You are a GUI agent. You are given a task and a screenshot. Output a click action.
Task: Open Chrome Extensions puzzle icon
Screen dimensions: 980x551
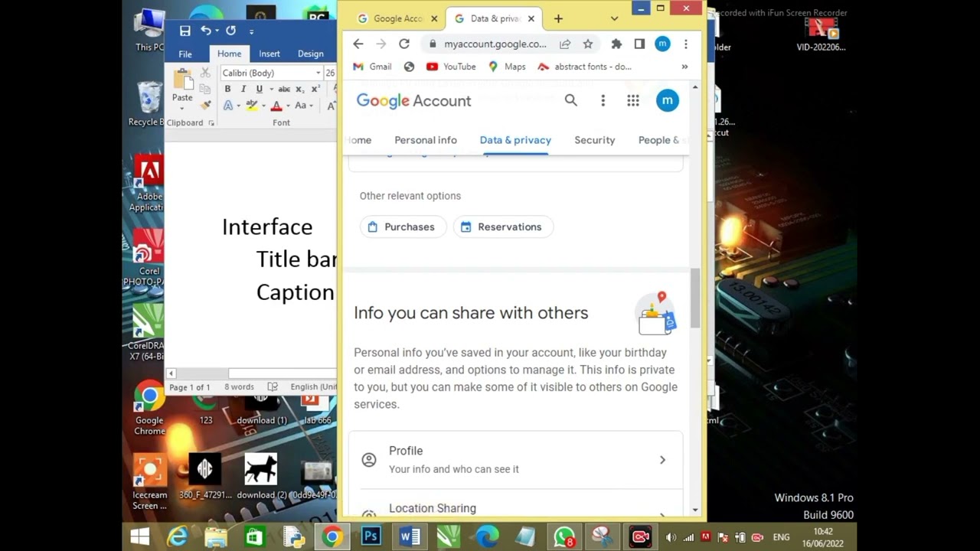(616, 44)
